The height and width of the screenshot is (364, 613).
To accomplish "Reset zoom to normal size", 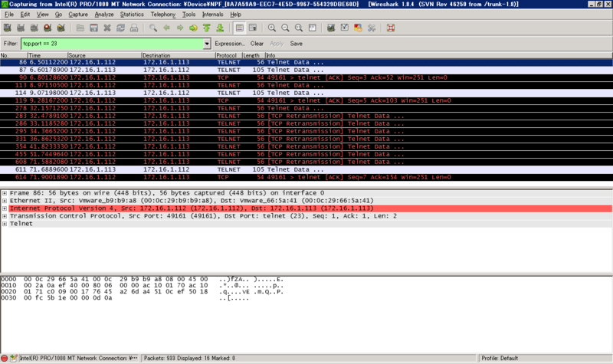I will 299,28.
